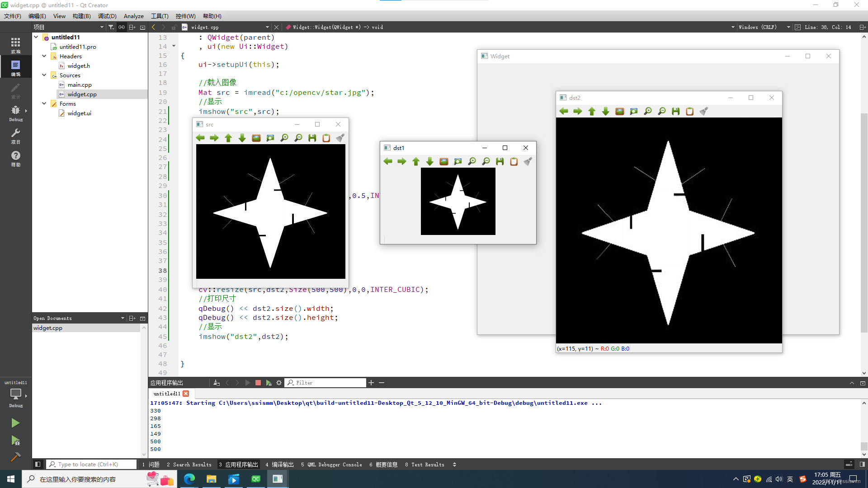868x488 pixels.
Task: Open the Analyze menu
Action: pos(133,16)
